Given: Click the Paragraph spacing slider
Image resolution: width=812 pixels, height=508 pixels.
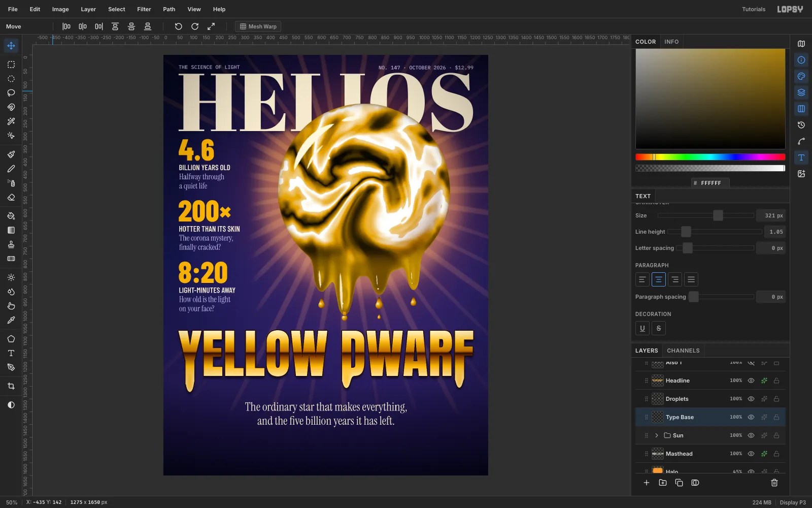Looking at the screenshot, I should click(x=721, y=297).
